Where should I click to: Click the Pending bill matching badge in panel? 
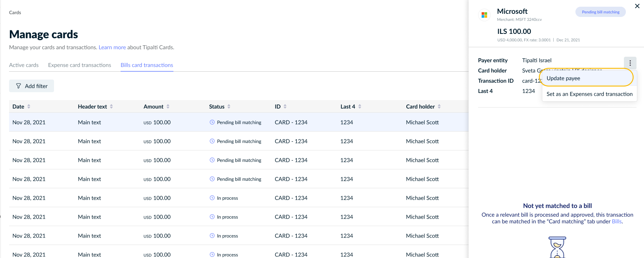click(601, 12)
